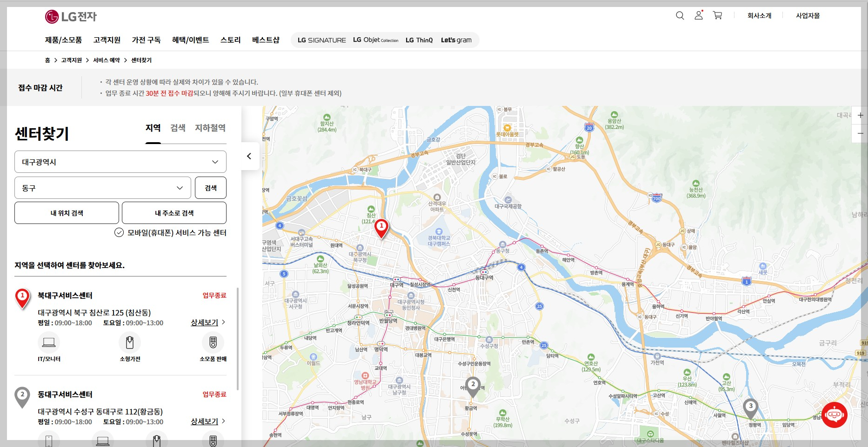Click the red list pin for 북대구서비스센터

(x=22, y=298)
